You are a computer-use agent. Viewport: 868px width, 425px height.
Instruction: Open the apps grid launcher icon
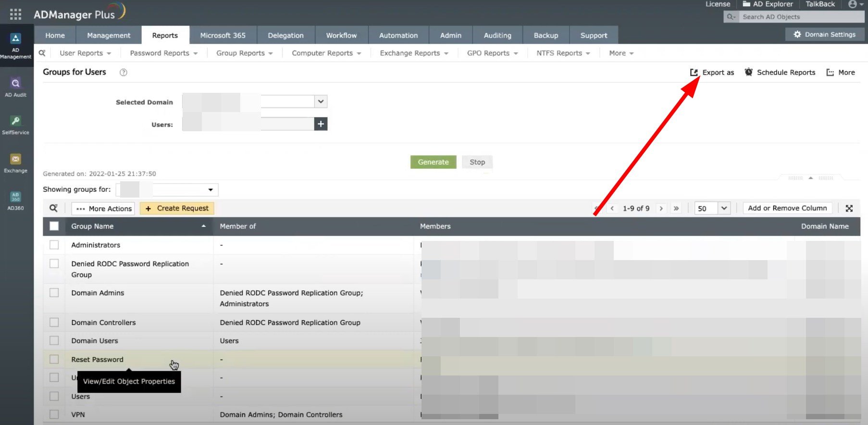click(x=15, y=14)
